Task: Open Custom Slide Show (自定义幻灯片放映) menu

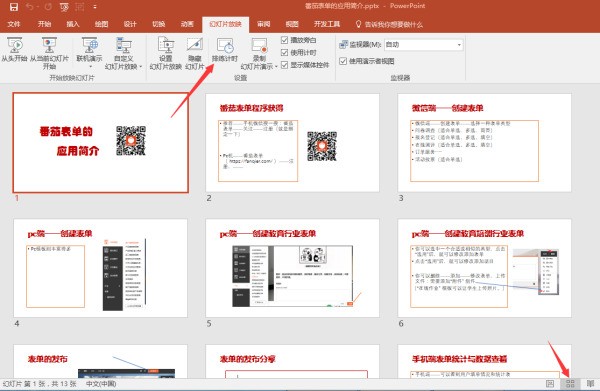Action: 123,53
